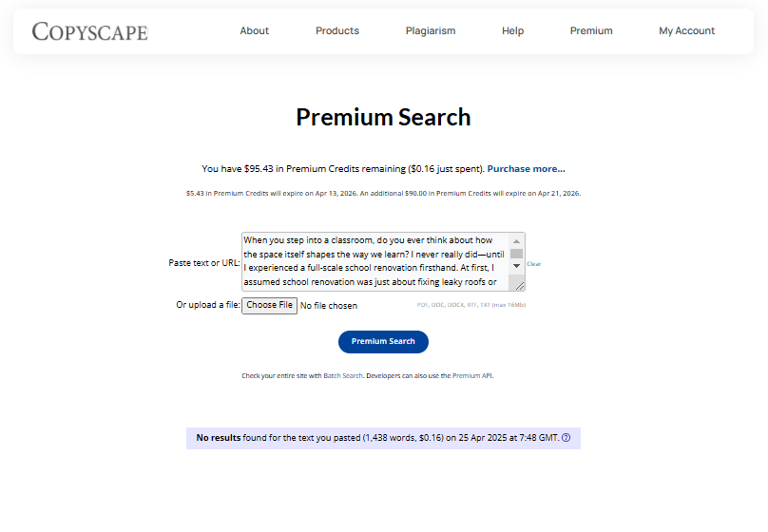Click the 'Or upload a file:' label

208,305
